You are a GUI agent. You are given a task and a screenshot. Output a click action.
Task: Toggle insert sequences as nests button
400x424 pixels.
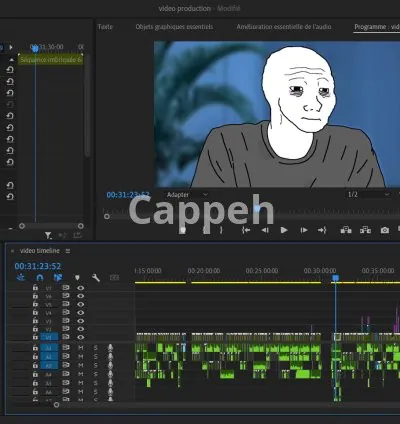21,277
